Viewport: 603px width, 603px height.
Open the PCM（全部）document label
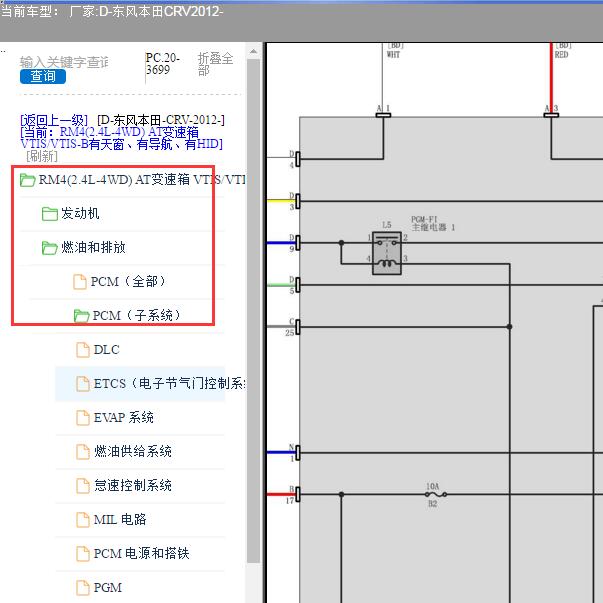pos(128,282)
